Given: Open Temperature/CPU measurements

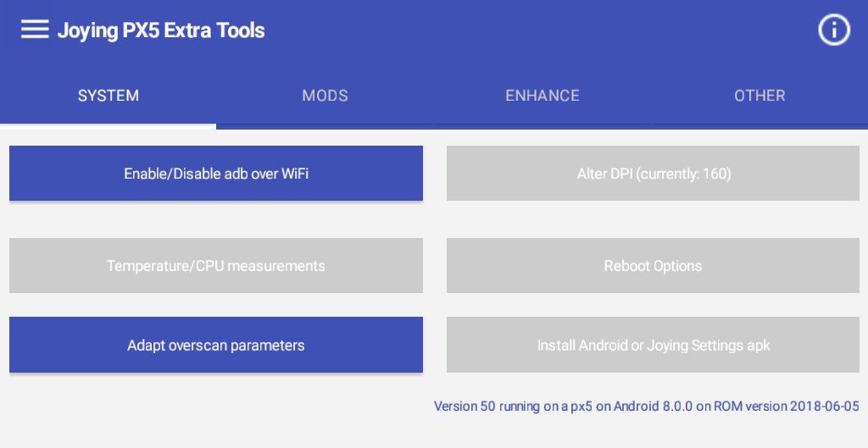Looking at the screenshot, I should (216, 265).
